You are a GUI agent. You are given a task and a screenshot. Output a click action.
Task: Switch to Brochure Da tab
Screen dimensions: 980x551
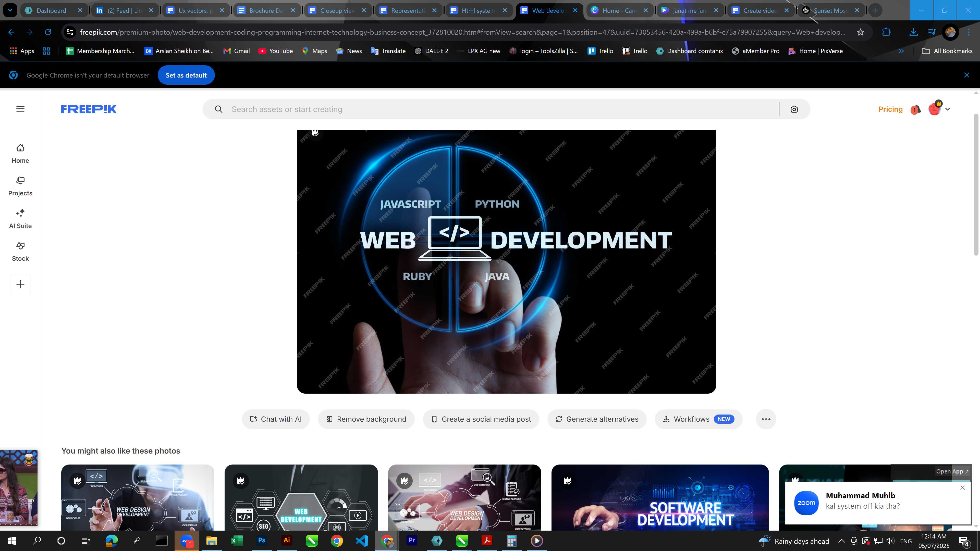(266, 11)
